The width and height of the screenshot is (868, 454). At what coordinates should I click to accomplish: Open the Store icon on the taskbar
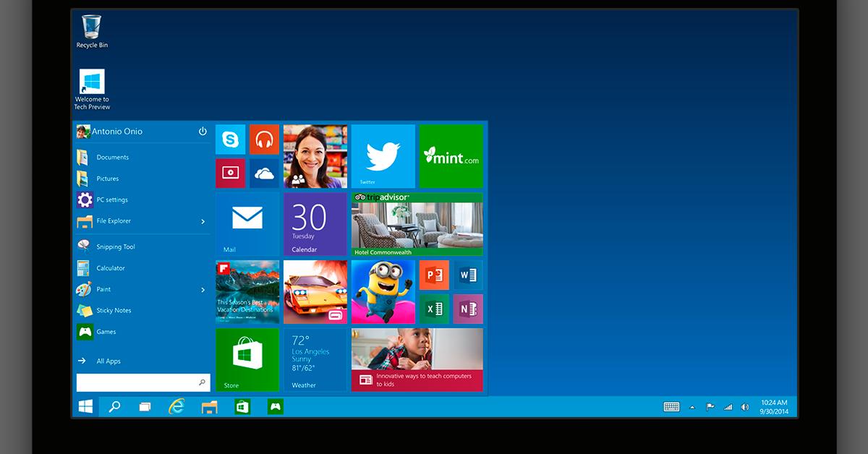point(242,406)
